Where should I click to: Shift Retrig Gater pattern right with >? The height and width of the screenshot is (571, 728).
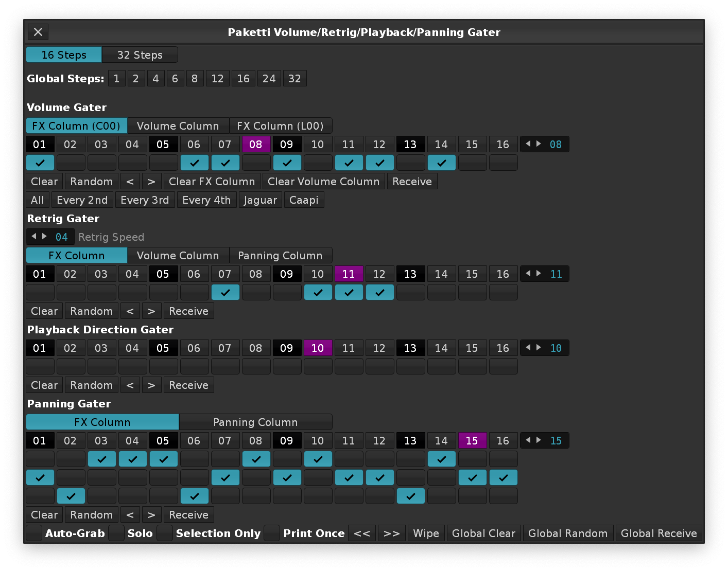tap(151, 311)
